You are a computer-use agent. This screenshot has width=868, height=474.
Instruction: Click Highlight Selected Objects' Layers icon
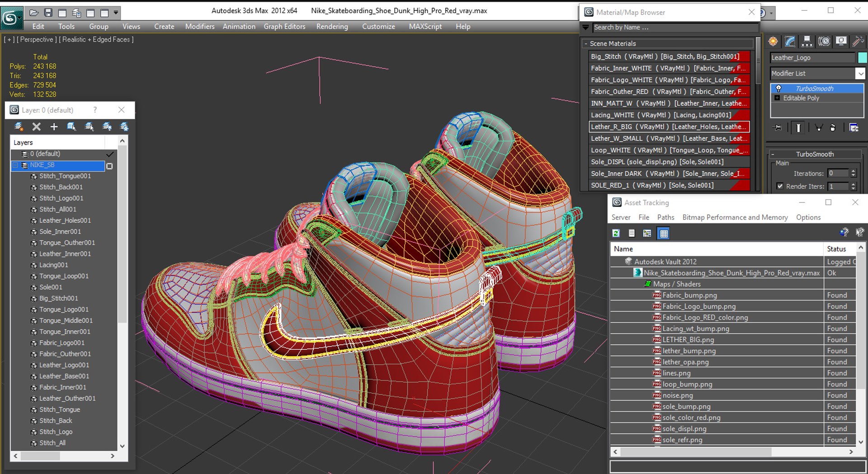pos(89,127)
